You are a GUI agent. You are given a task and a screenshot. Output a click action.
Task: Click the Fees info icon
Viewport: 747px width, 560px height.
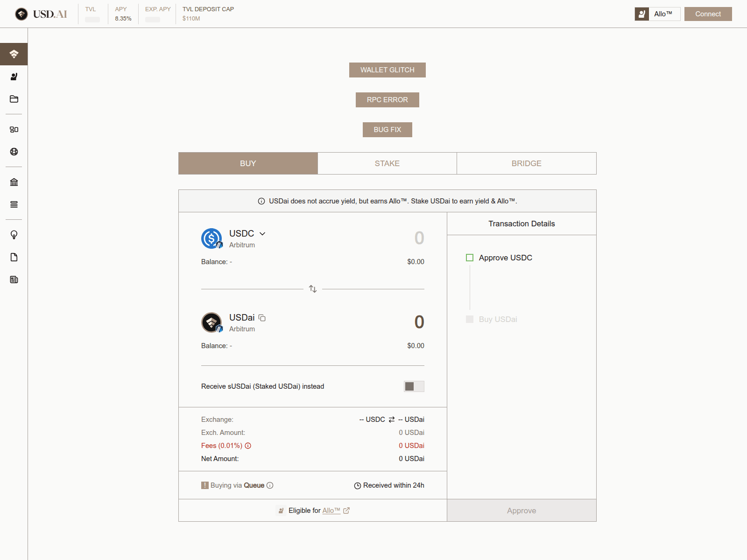click(x=248, y=446)
